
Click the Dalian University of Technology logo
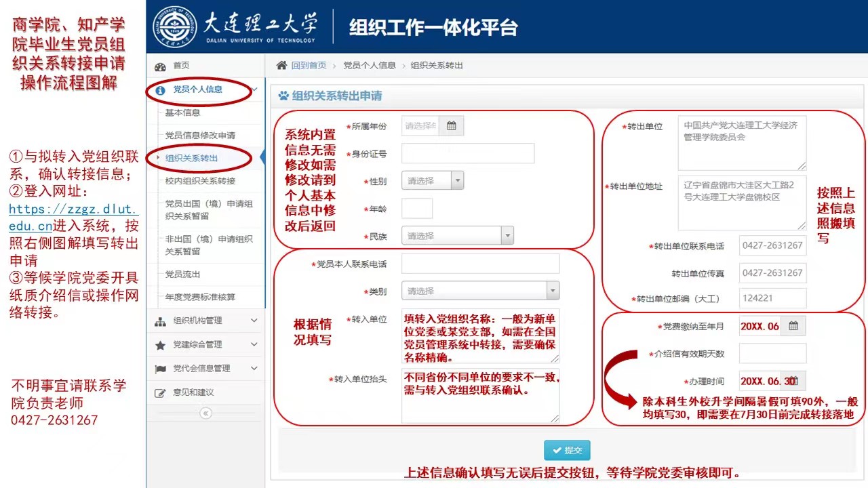[x=174, y=27]
